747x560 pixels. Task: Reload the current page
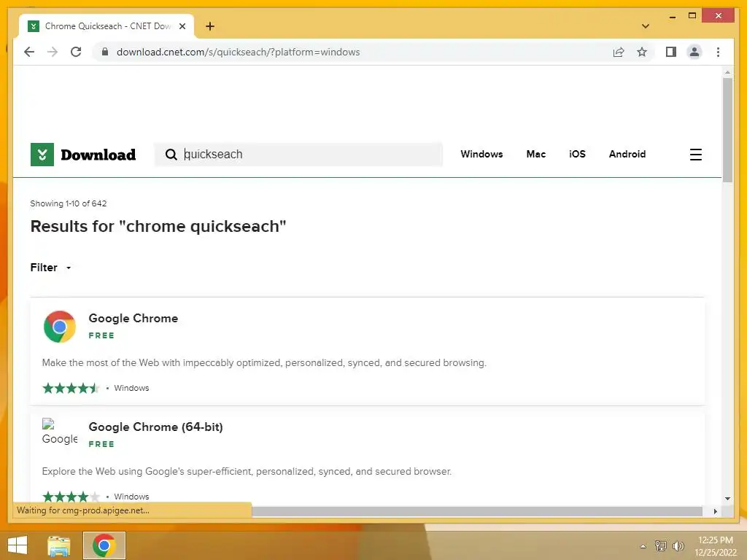click(76, 52)
